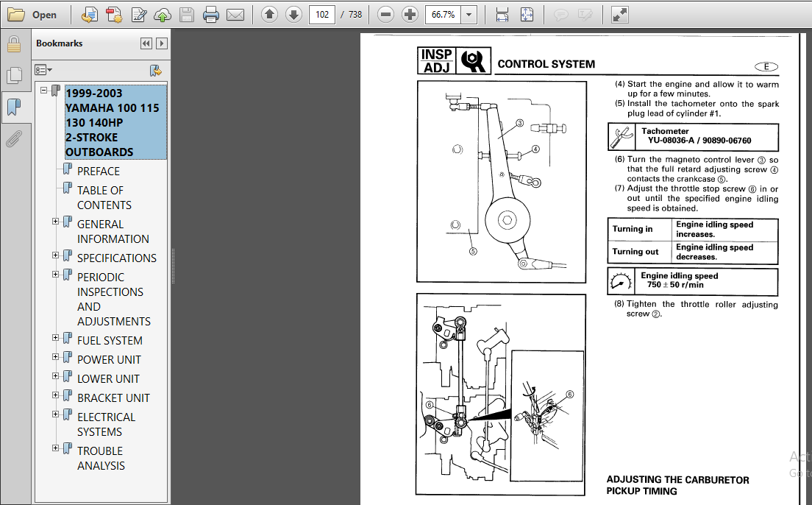Zoom out with the minus button
Screen dimensions: 812x505
(385, 15)
